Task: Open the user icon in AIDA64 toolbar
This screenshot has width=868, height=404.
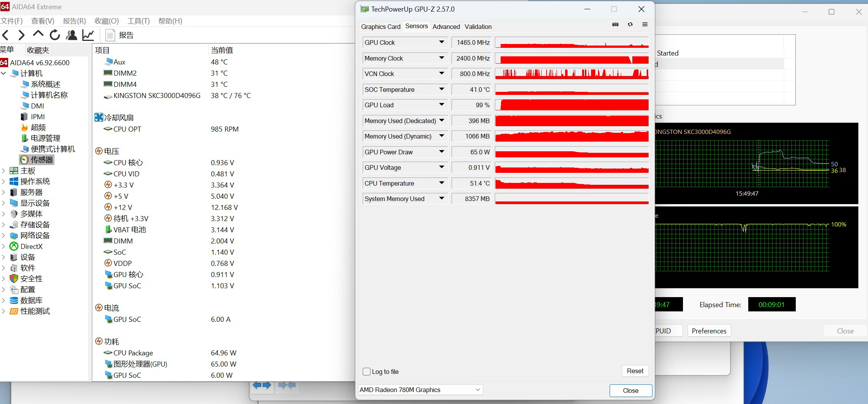Action: pyautogui.click(x=71, y=35)
